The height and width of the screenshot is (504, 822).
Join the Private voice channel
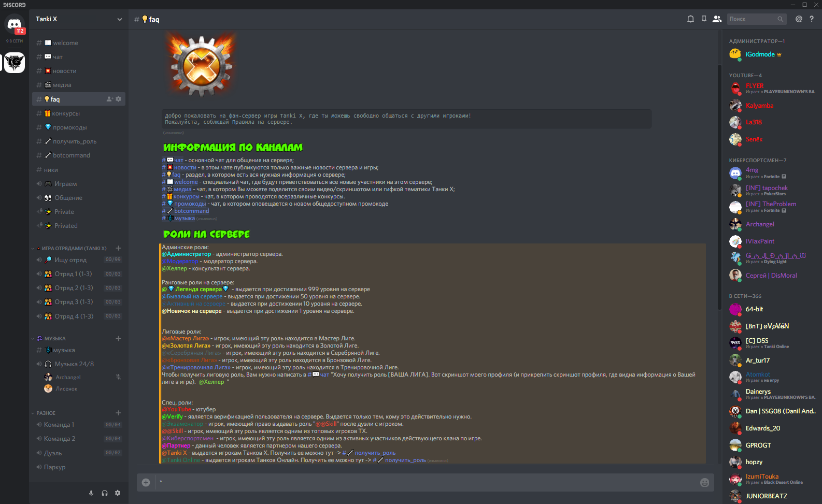point(79,212)
